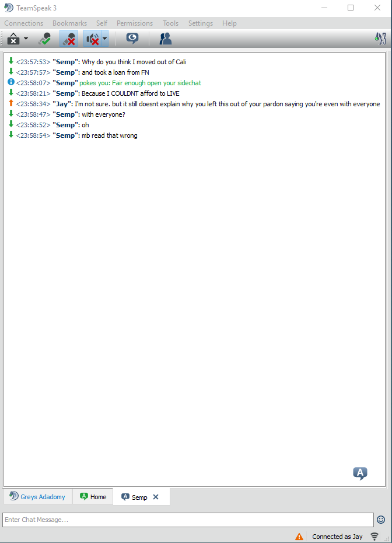Toggle the away status icon

pos(45,39)
